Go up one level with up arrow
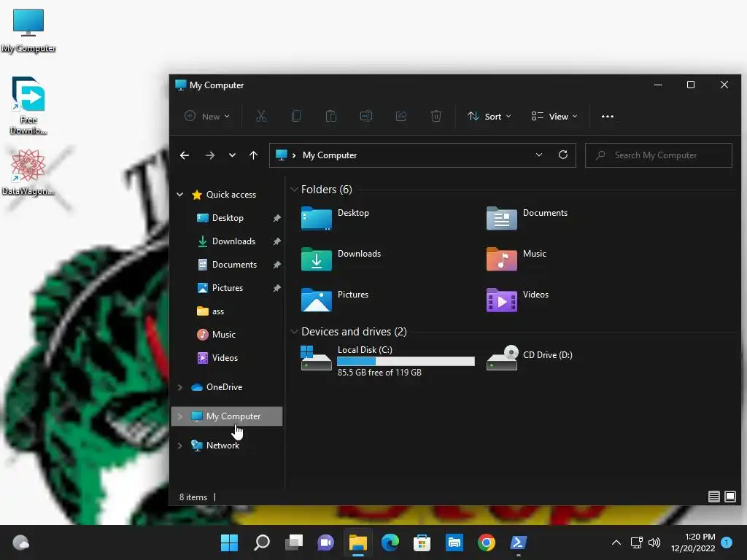The width and height of the screenshot is (747, 560). point(253,155)
